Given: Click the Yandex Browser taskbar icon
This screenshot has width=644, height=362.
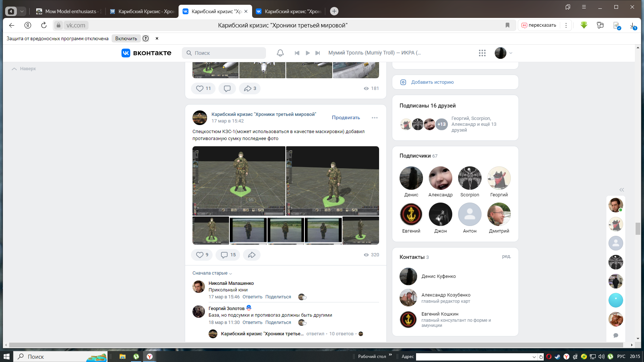Looking at the screenshot, I should pos(150,357).
